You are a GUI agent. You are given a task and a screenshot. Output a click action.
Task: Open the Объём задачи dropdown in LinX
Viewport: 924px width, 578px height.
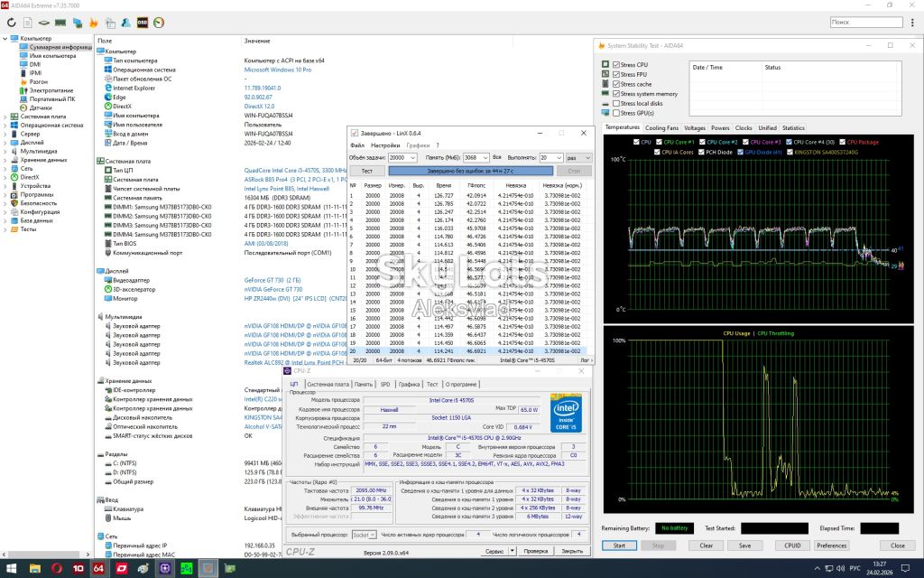pos(402,158)
